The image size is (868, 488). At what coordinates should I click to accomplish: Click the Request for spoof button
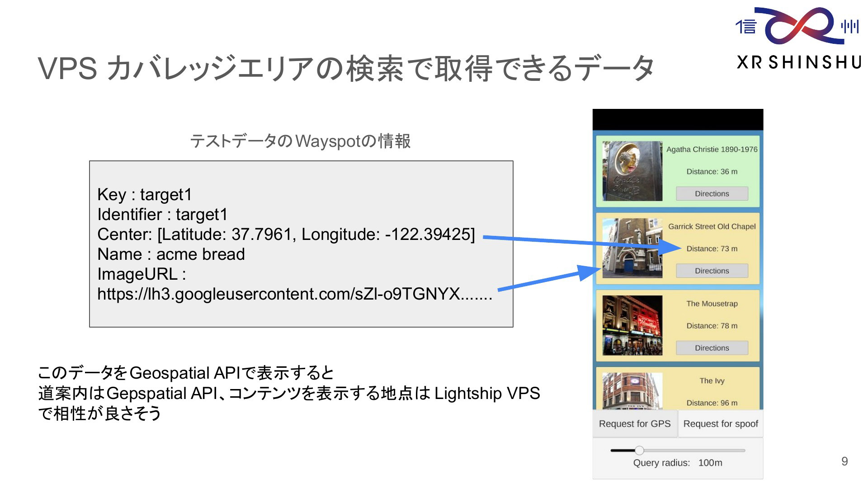tap(721, 424)
